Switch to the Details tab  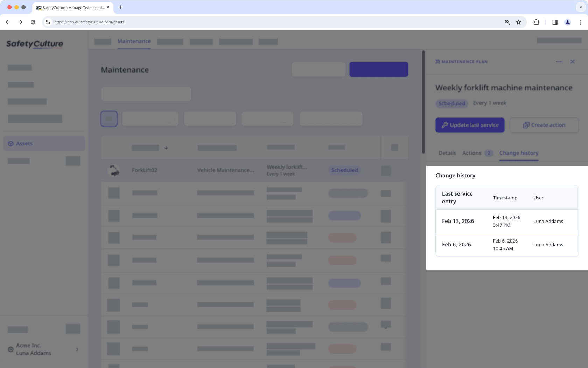[x=447, y=153]
